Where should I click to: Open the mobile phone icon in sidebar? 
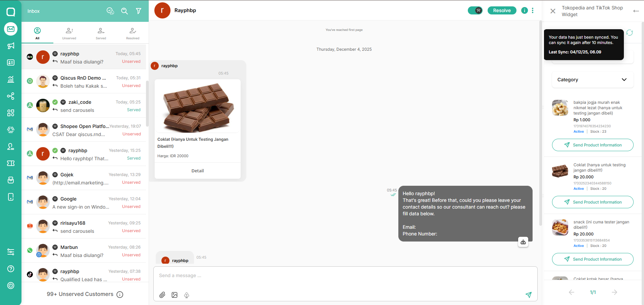point(11,197)
